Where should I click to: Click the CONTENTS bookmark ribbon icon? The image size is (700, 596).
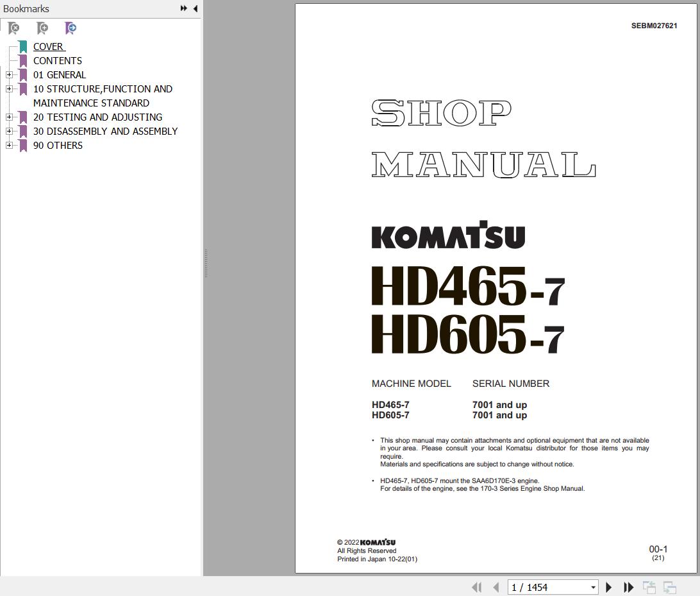pyautogui.click(x=23, y=61)
